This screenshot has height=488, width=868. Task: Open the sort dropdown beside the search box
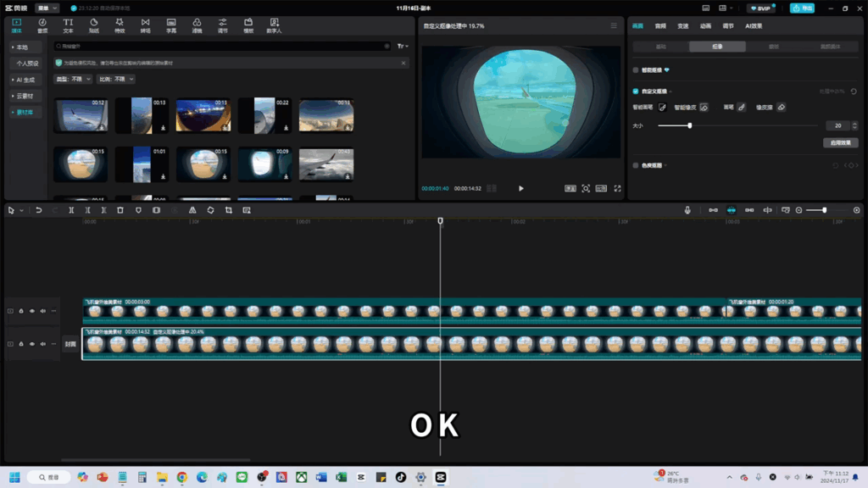pyautogui.click(x=403, y=47)
